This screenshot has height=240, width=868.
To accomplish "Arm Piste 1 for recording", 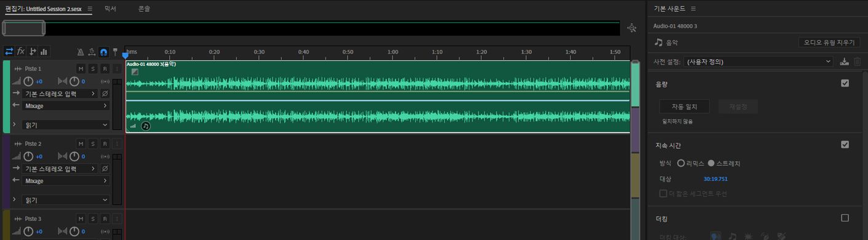I will [105, 68].
